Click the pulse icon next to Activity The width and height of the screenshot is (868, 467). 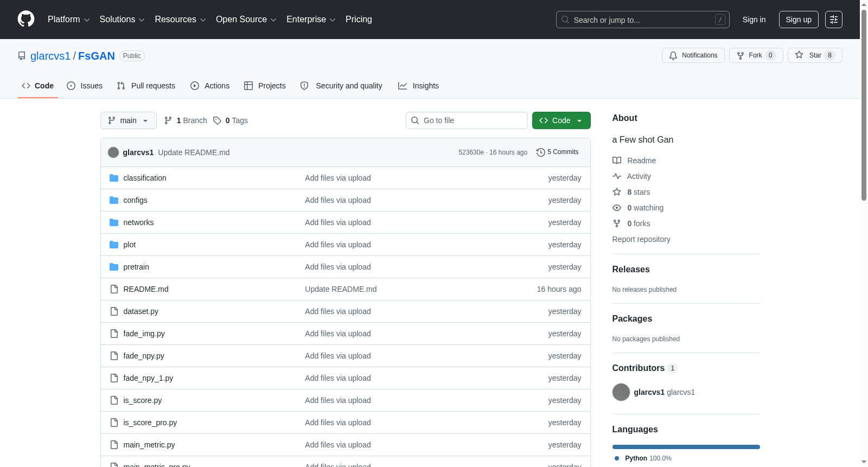[617, 176]
